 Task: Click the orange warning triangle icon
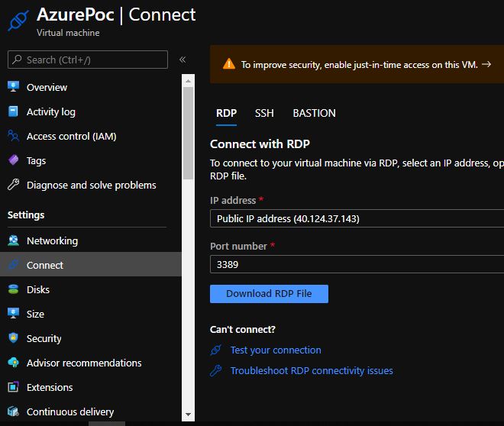229,64
